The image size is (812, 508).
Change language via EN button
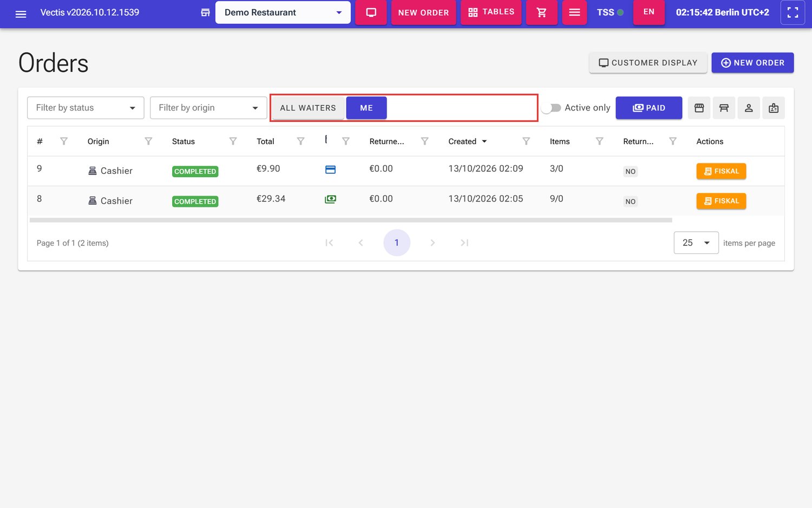(x=649, y=12)
